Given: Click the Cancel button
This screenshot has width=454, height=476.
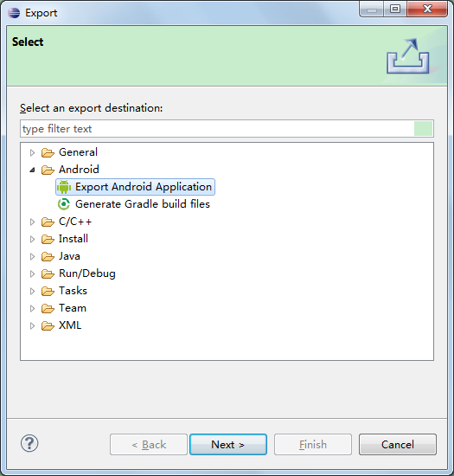Looking at the screenshot, I should [398, 445].
